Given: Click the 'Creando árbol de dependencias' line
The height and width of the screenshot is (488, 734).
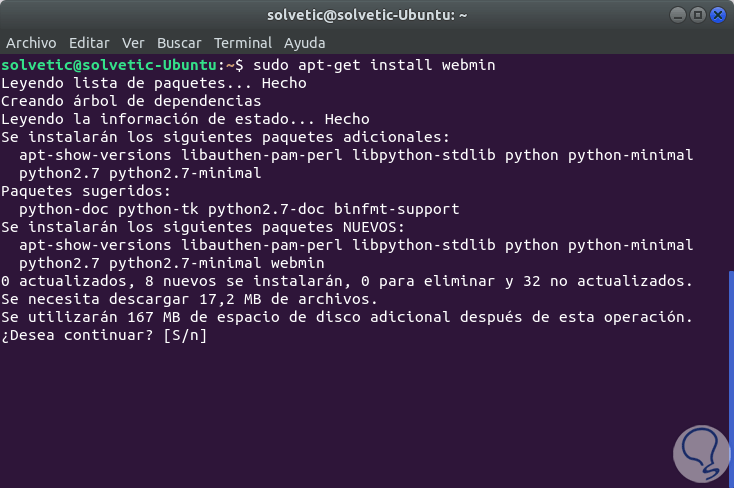Looking at the screenshot, I should pos(131,101).
